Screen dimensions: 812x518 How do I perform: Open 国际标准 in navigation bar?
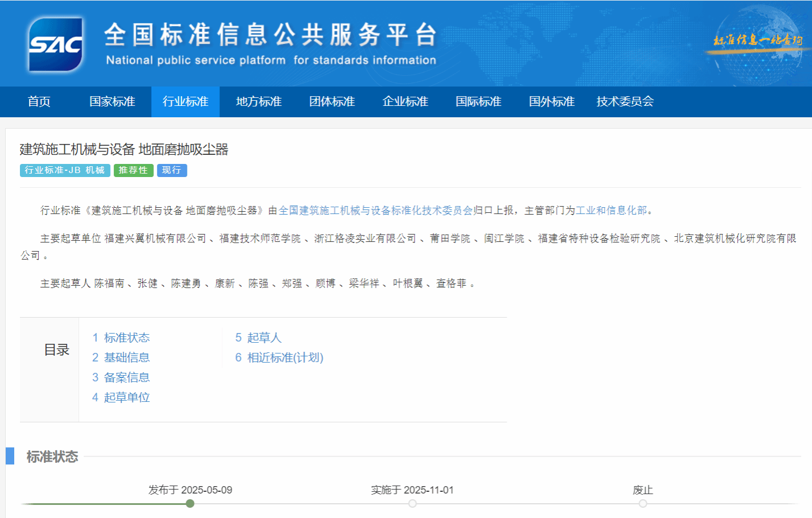[x=478, y=102]
